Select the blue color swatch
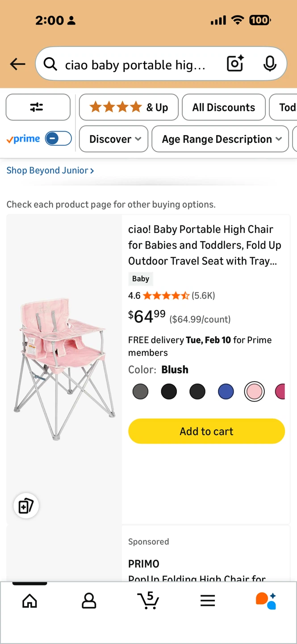 (226, 391)
